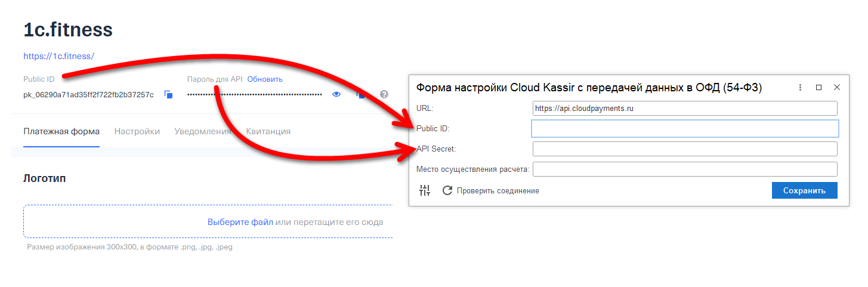Reveal API password with eye icon
Viewport: 868px width, 287px height.
click(336, 94)
